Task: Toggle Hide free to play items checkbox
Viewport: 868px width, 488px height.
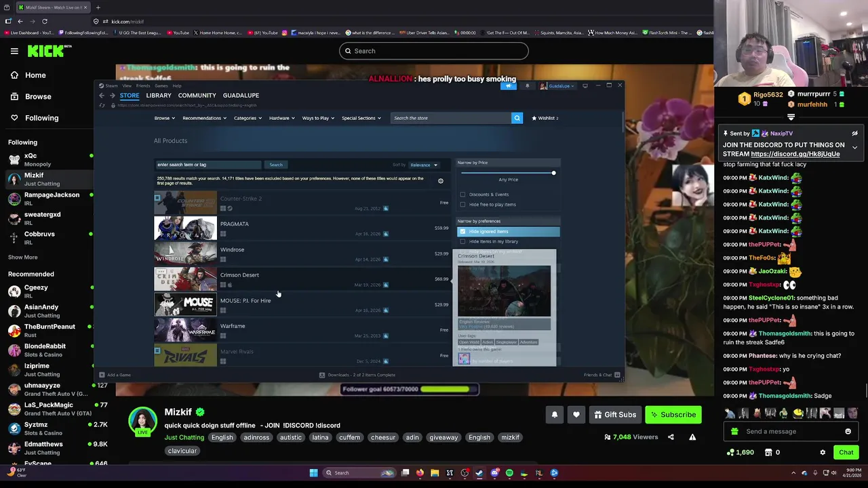Action: [463, 205]
